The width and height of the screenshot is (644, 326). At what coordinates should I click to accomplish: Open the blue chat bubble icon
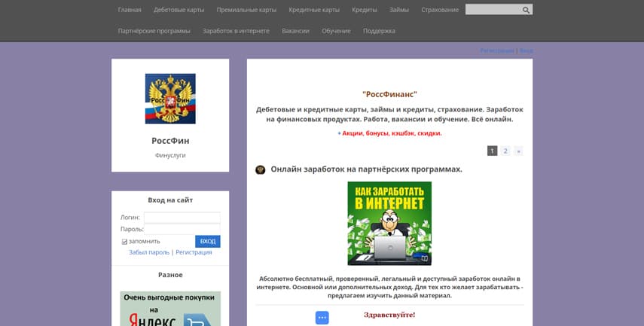click(x=322, y=318)
